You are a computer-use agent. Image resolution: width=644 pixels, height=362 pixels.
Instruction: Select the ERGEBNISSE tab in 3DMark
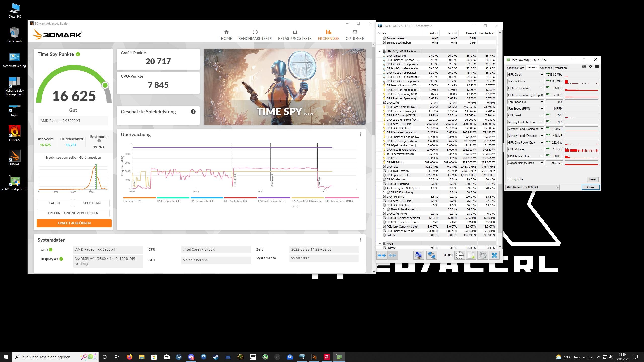(x=328, y=35)
